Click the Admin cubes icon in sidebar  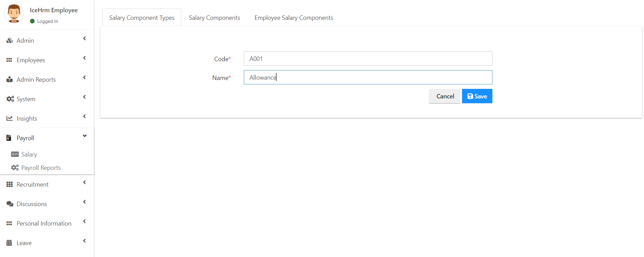tap(10, 41)
